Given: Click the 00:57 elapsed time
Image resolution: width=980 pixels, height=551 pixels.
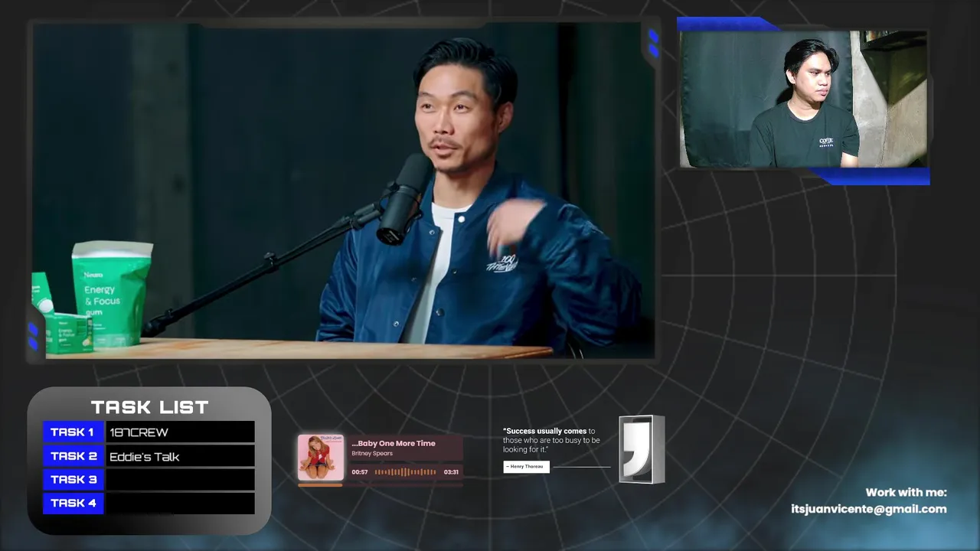Looking at the screenshot, I should tap(360, 472).
